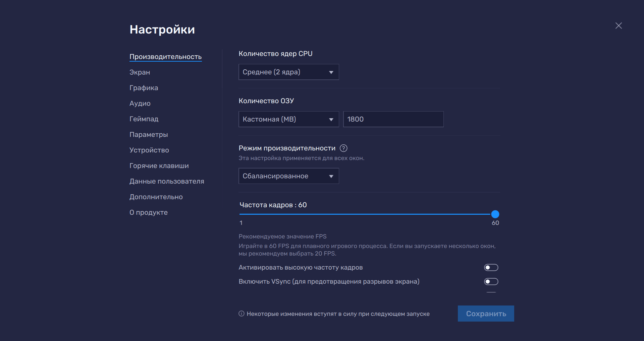The width and height of the screenshot is (644, 341).
Task: Toggle Активировать высокую частоту кадров switch
Action: (491, 267)
